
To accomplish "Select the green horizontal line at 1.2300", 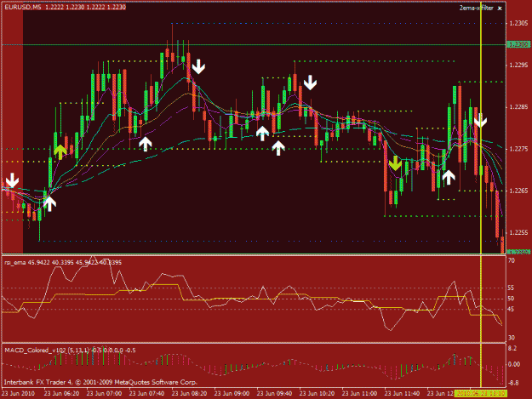I will (x=254, y=45).
